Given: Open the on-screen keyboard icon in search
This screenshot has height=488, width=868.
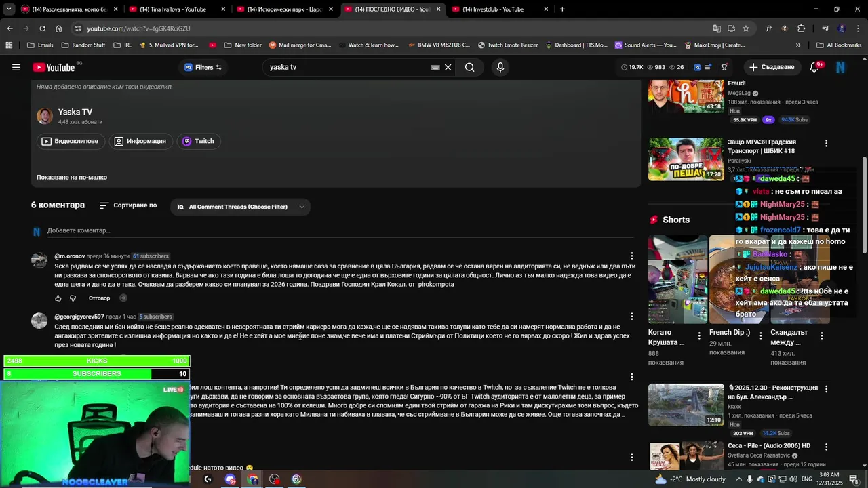Looking at the screenshot, I should [436, 67].
